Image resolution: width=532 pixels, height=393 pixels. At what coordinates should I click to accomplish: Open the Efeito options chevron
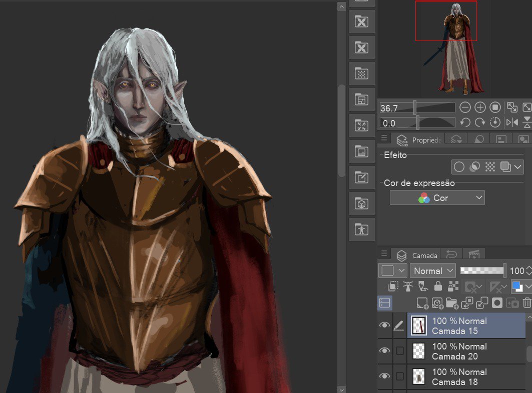518,167
